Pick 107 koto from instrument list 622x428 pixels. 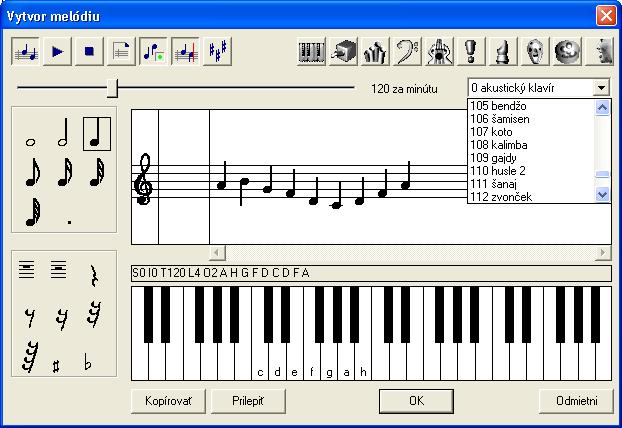point(532,132)
